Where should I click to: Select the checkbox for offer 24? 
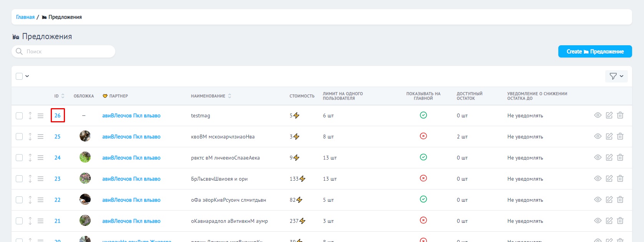[19, 158]
